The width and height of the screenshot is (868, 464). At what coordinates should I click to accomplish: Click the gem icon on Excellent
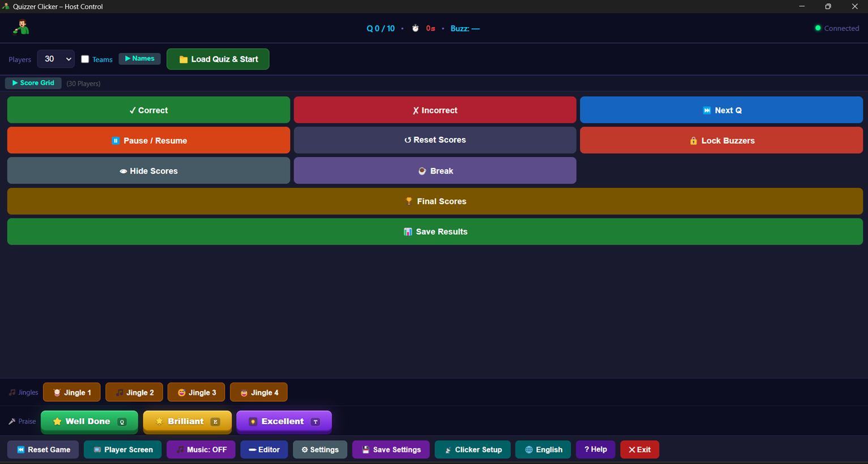pos(253,422)
